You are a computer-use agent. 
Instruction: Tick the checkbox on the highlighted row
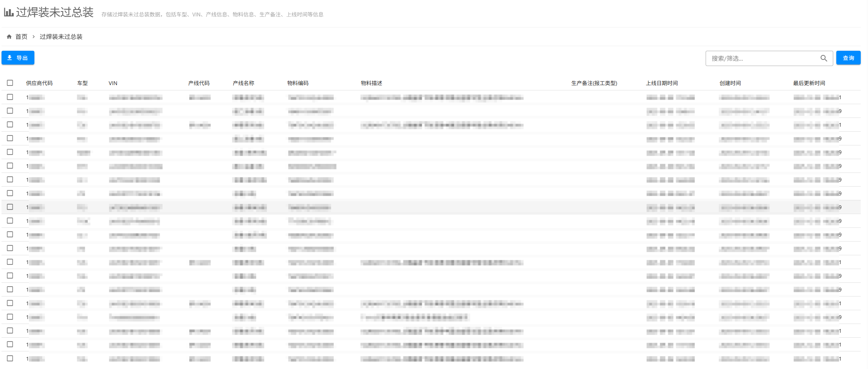(x=10, y=207)
